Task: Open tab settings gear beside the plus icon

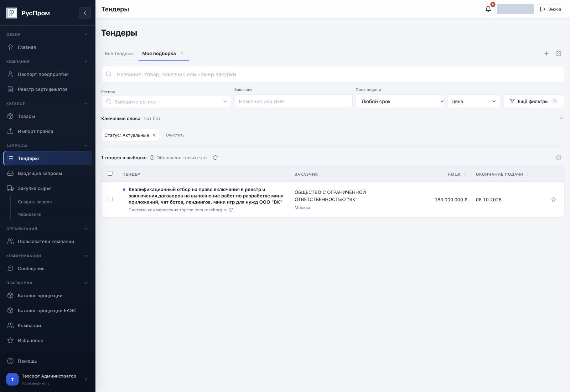Action: pos(559,53)
